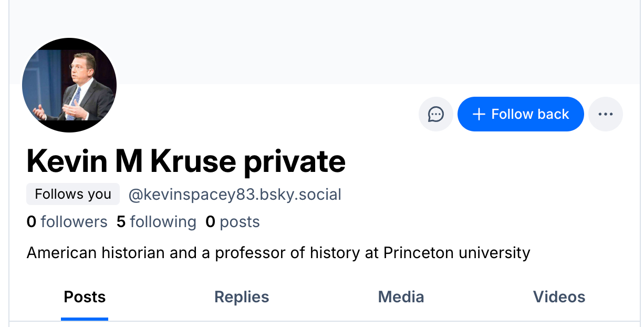Viewport: 644px width, 327px height.
Task: Open the Videos tab
Action: 559,297
